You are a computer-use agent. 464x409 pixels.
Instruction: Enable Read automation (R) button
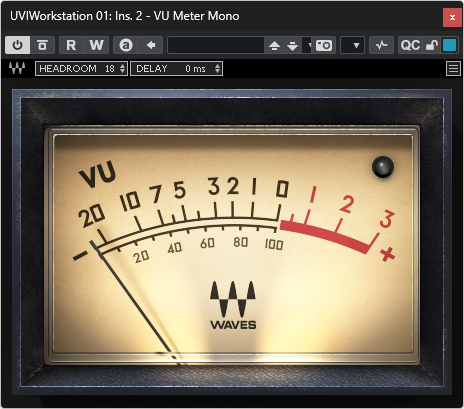point(71,45)
